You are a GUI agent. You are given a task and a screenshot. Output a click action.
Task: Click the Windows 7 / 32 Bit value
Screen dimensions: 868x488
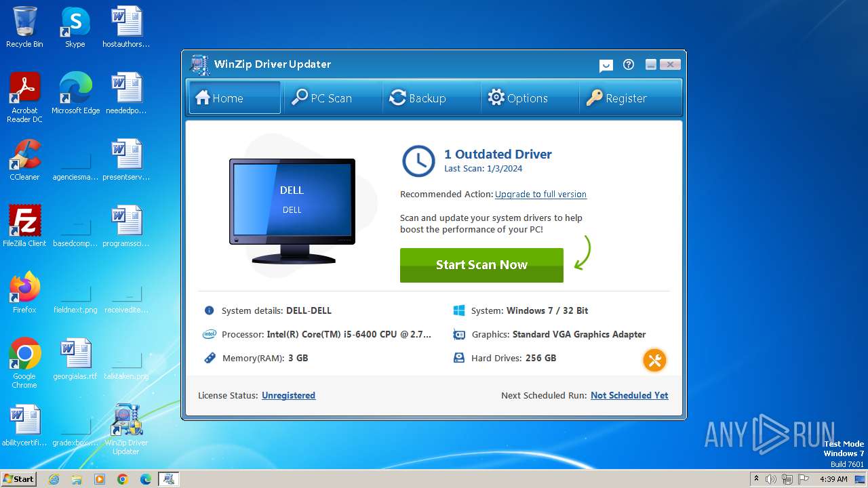click(547, 310)
